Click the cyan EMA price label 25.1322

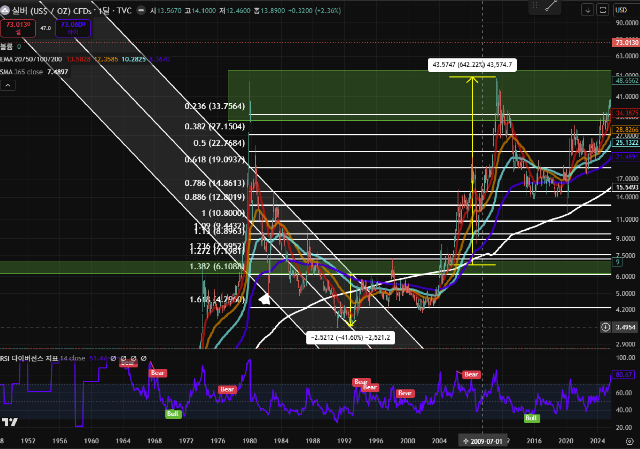click(x=626, y=142)
